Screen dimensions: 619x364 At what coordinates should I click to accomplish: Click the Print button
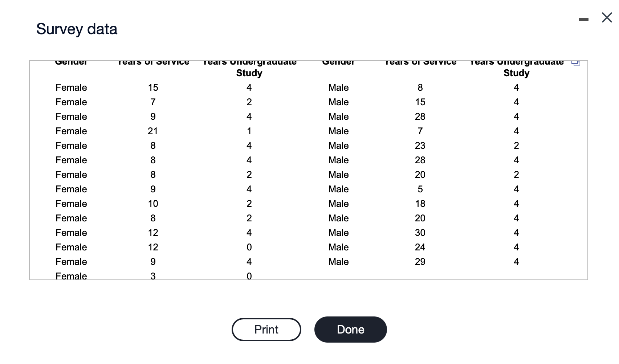266,330
